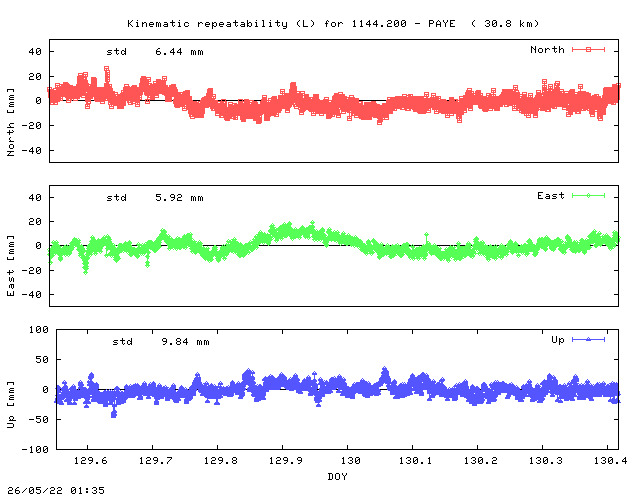Viewport: 640px width, 496px height.
Task: Click the 129.8 x-axis tick label
Action: [220, 461]
